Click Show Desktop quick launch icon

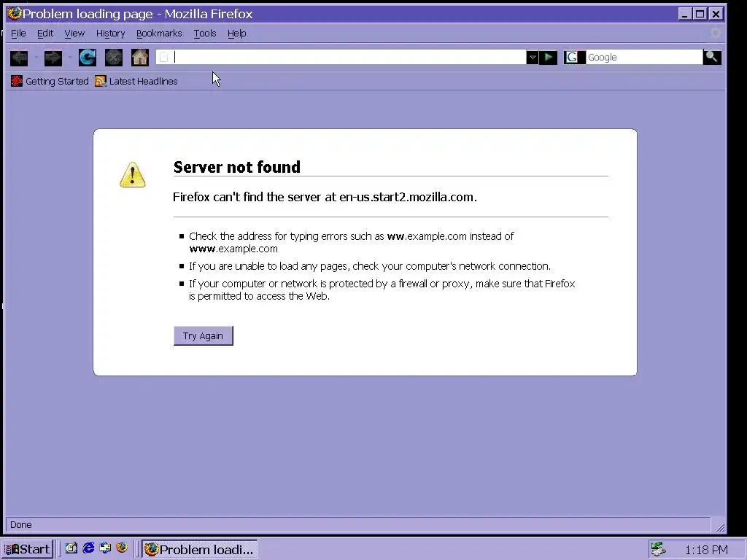point(71,548)
